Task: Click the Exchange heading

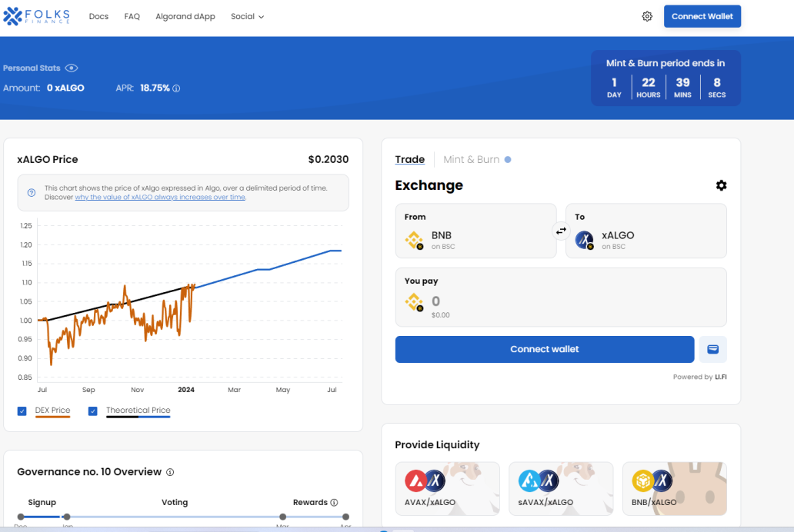Action: (429, 185)
